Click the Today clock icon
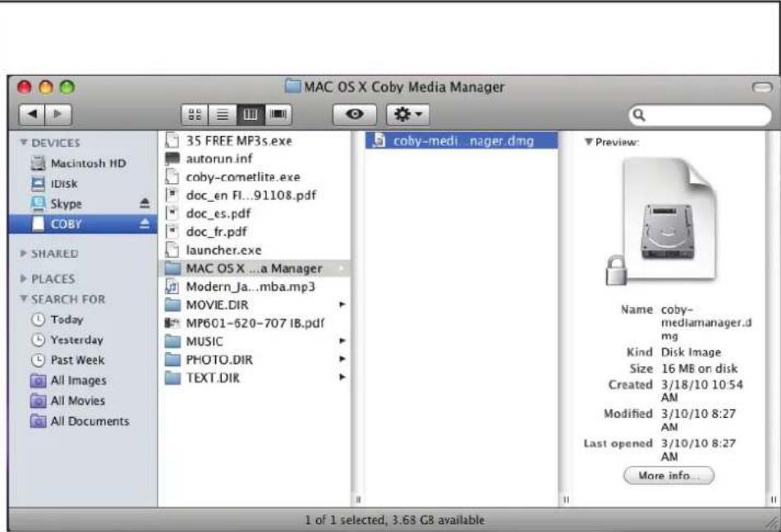Image resolution: width=781 pixels, height=532 pixels. coord(39,319)
